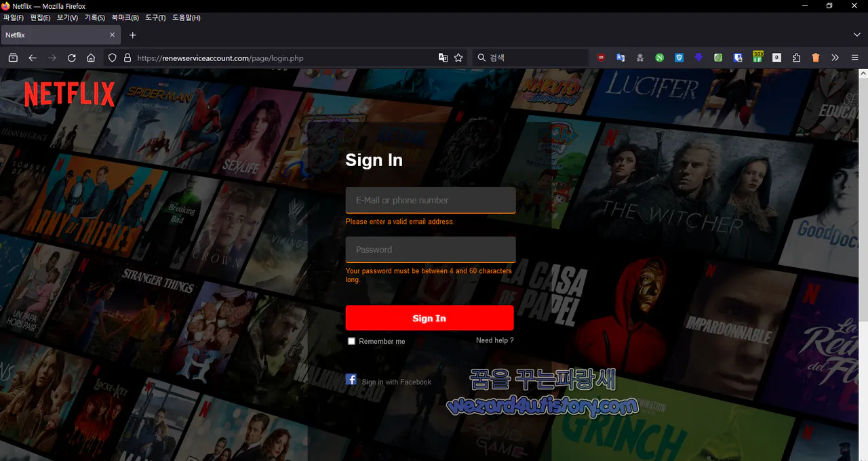Image resolution: width=868 pixels, height=461 pixels.
Task: Go back with the back arrow
Action: click(x=33, y=58)
